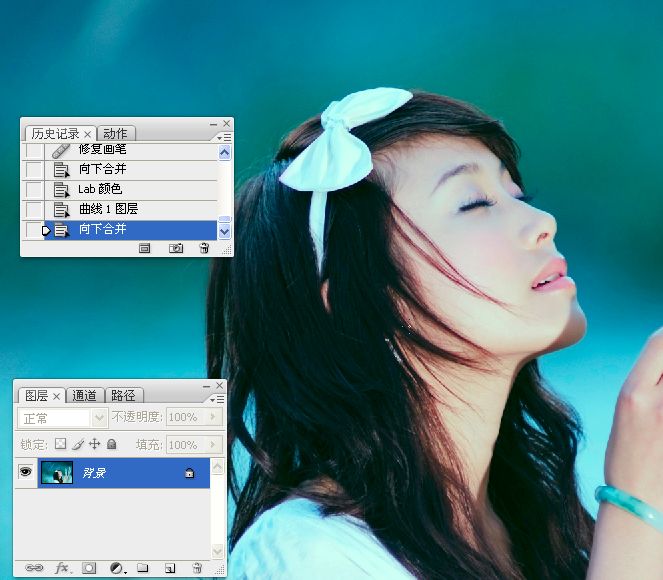This screenshot has height=580, width=663.
Task: Open the 不透明度 opacity slider arrow
Action: coord(211,417)
